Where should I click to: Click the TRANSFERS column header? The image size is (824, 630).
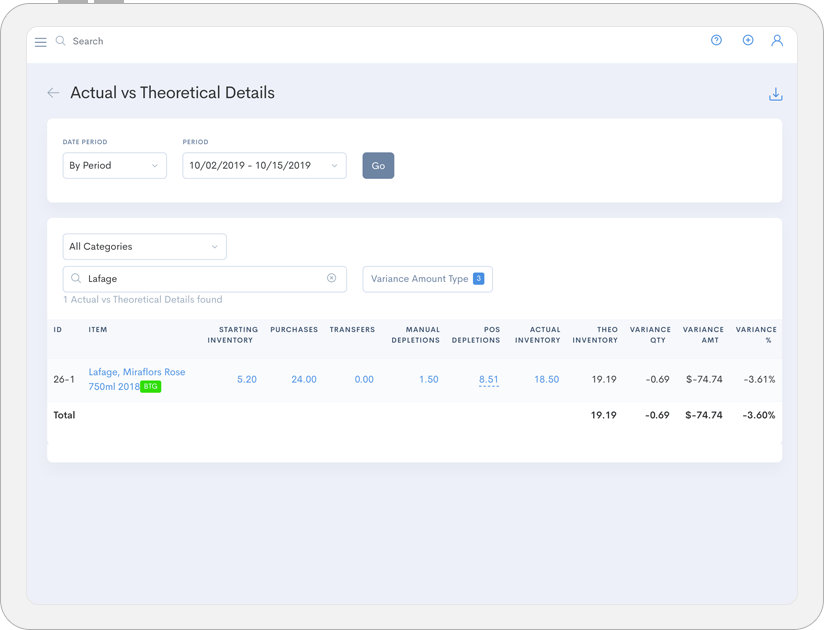point(352,329)
